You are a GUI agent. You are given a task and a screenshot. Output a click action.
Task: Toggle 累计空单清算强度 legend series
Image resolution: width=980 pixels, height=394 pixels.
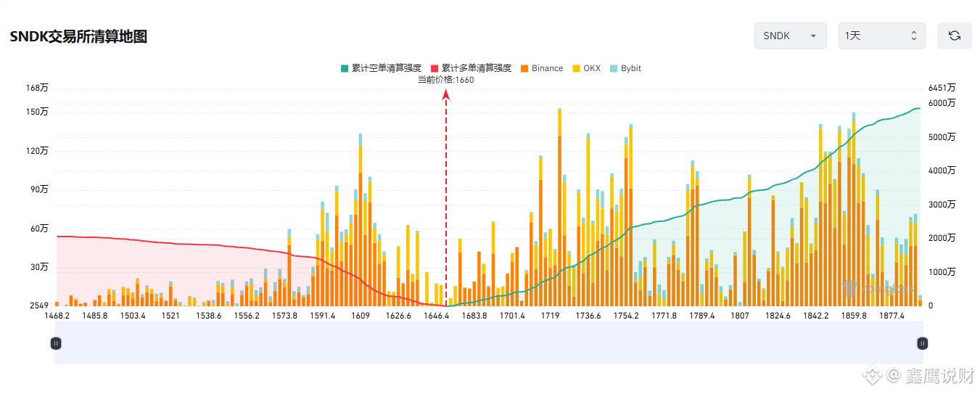(x=381, y=68)
